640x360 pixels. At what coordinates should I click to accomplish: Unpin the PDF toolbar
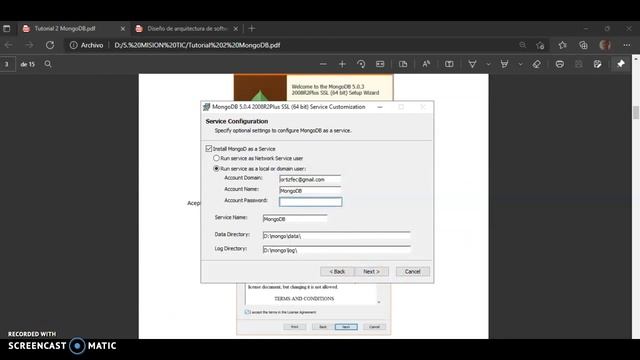(621, 64)
